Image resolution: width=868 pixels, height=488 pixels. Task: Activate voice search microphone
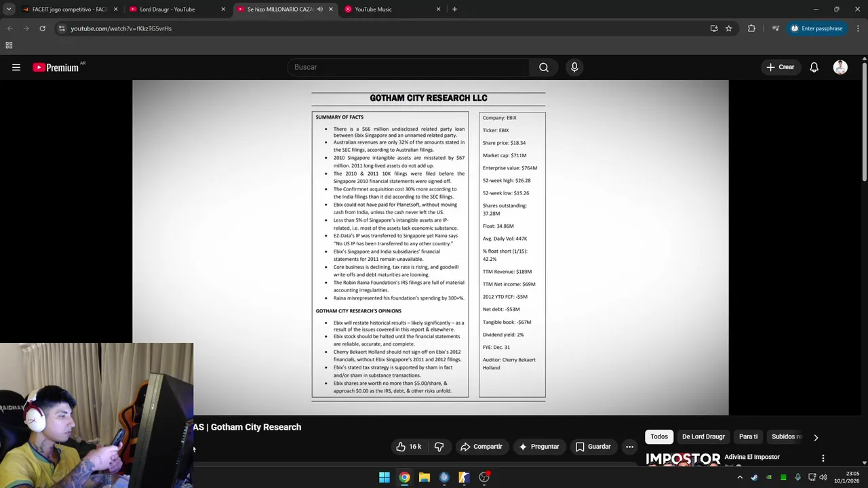click(574, 67)
